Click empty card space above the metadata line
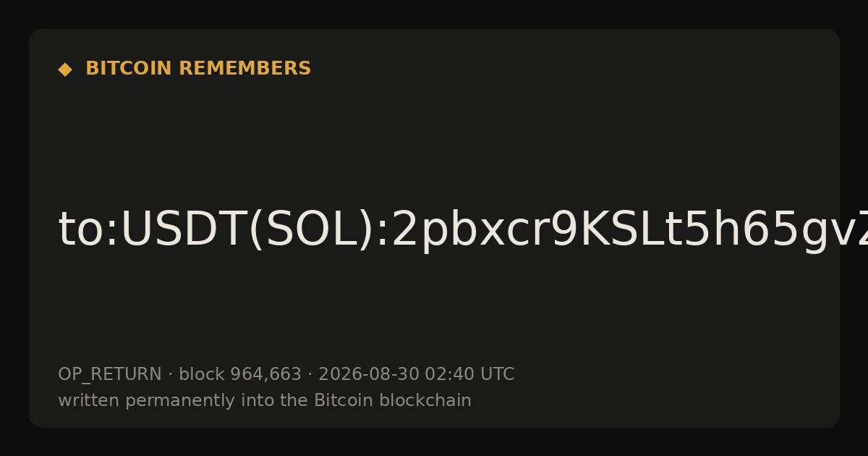Image resolution: width=868 pixels, height=456 pixels. [x=434, y=311]
